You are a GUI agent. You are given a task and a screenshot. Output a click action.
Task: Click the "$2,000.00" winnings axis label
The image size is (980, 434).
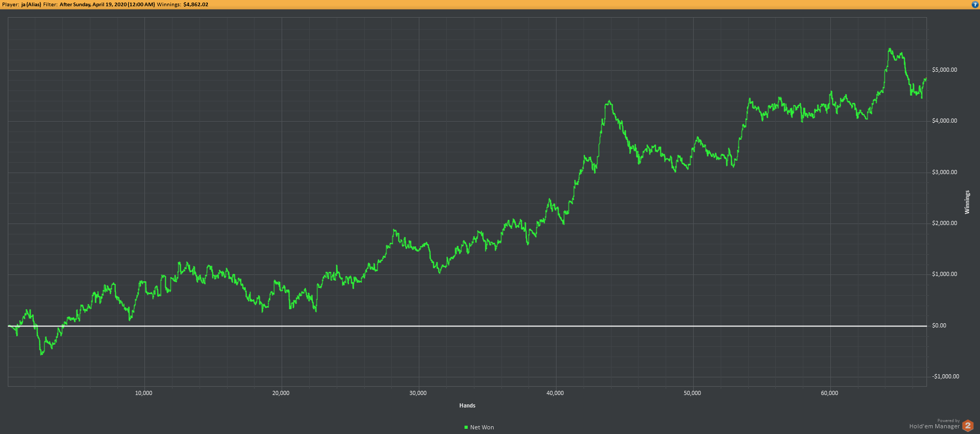945,223
